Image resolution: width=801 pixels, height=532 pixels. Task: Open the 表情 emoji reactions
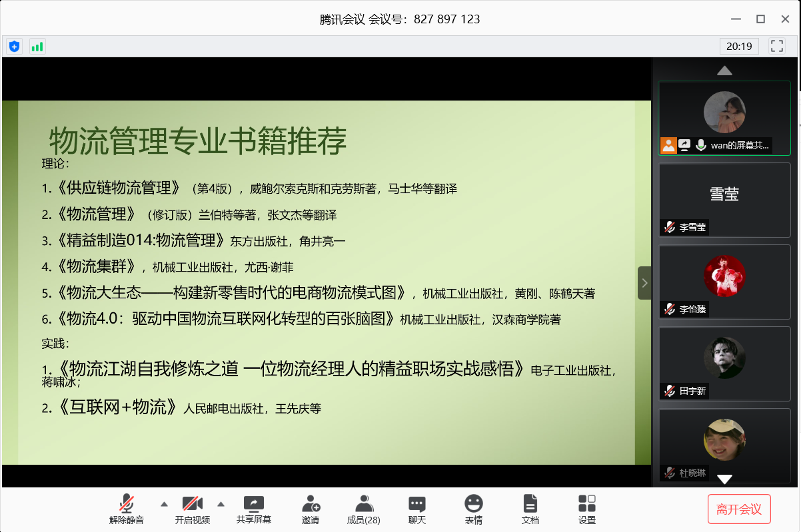click(474, 509)
